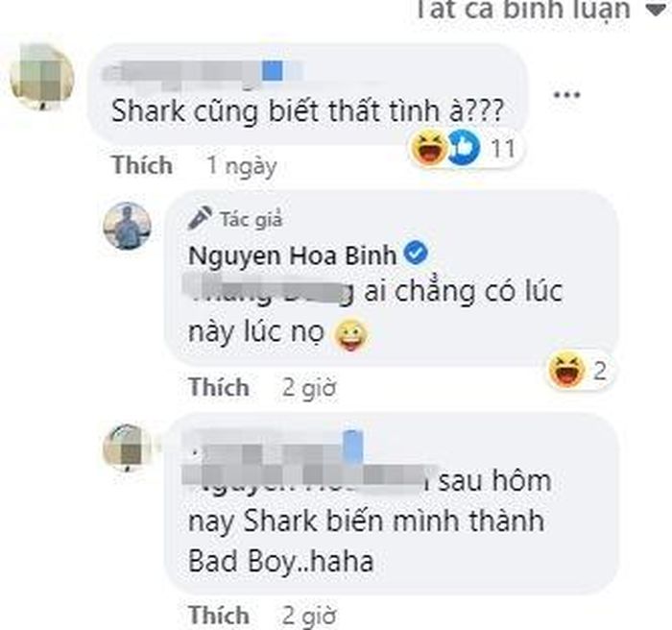
Task: Click the 2 giờ timestamp under author's reply
Action: point(309,388)
